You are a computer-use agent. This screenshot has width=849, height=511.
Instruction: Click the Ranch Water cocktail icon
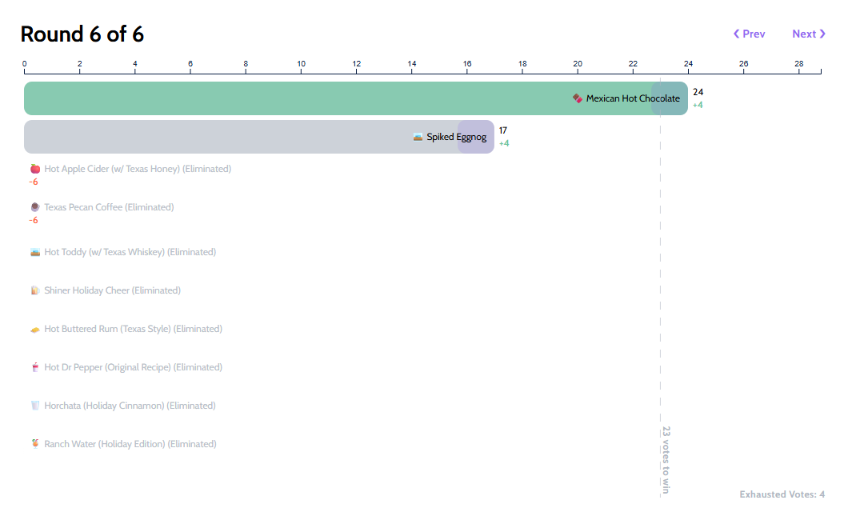(x=35, y=444)
